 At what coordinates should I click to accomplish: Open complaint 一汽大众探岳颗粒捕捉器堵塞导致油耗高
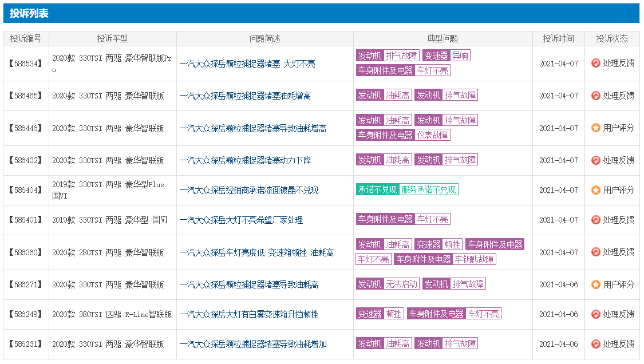(249, 284)
